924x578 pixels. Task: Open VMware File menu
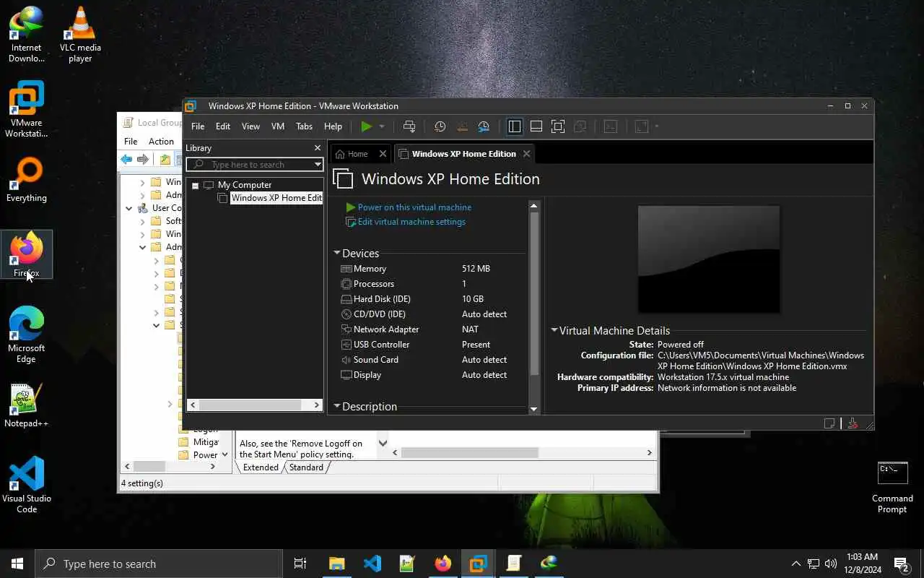197,126
